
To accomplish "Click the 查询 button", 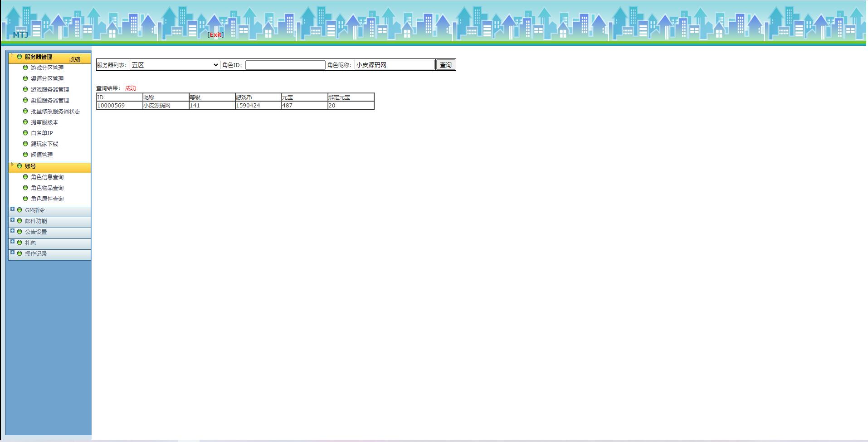I will tap(445, 65).
